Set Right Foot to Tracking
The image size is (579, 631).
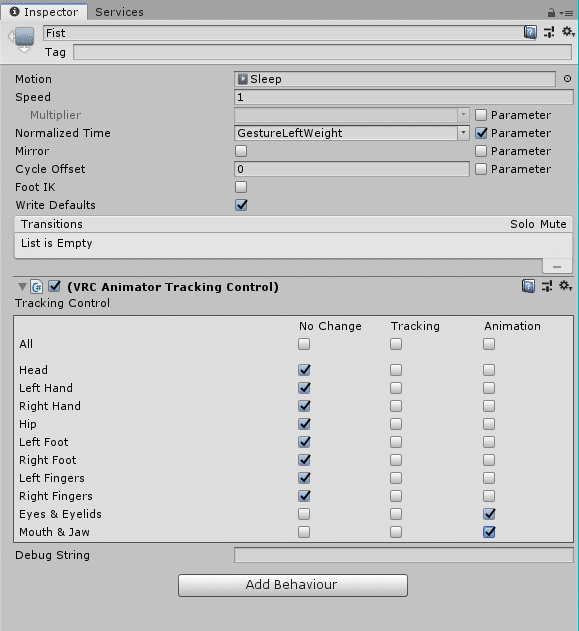pos(396,460)
